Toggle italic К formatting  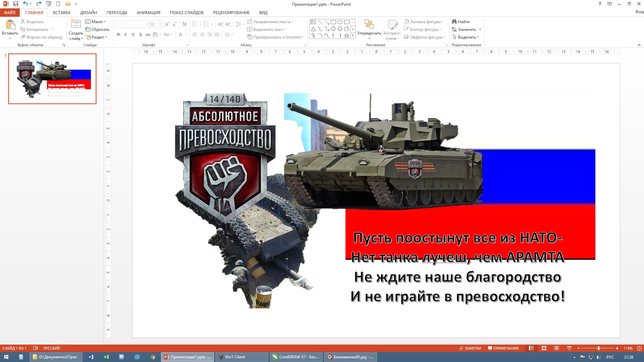(125, 35)
